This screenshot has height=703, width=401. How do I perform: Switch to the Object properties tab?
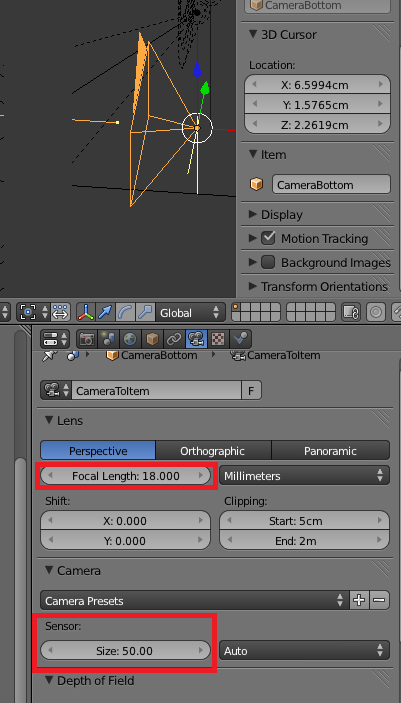pyautogui.click(x=152, y=339)
